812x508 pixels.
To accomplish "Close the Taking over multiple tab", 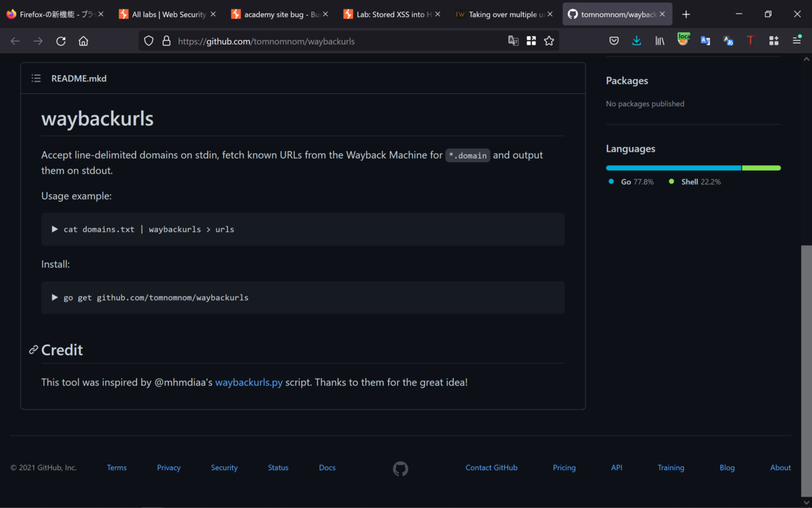I will click(549, 14).
